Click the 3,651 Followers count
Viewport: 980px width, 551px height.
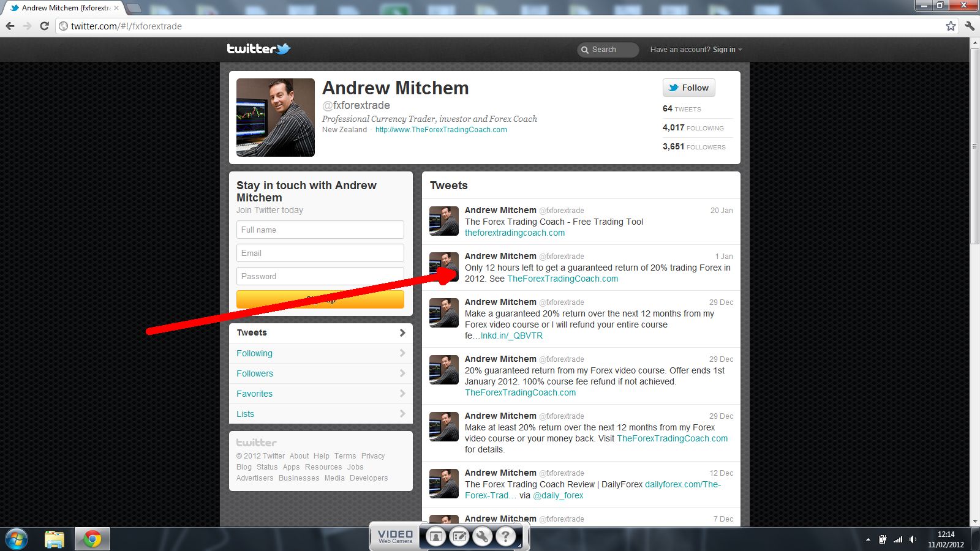click(694, 146)
